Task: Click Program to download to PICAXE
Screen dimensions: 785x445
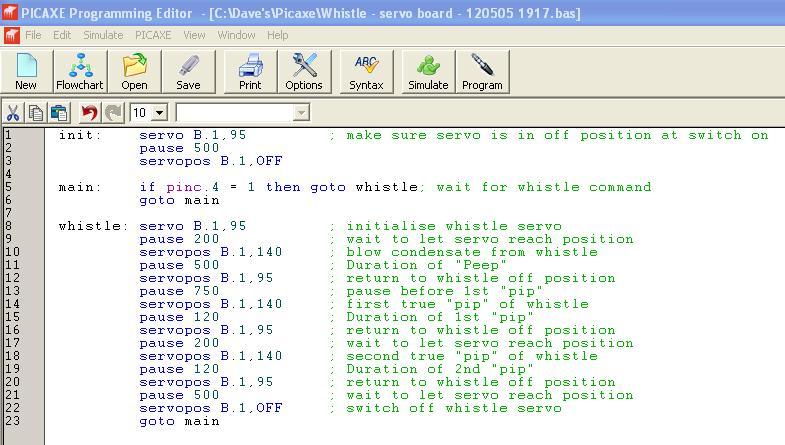Action: [x=483, y=72]
